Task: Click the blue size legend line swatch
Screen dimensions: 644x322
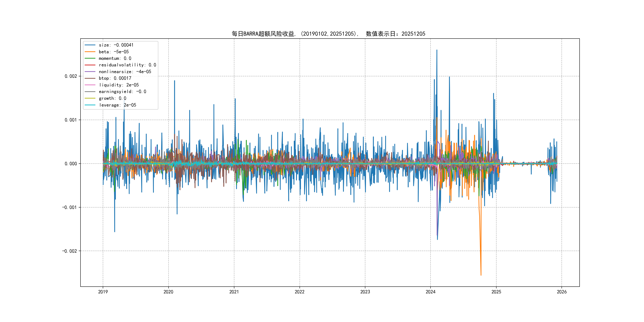Action: click(90, 45)
